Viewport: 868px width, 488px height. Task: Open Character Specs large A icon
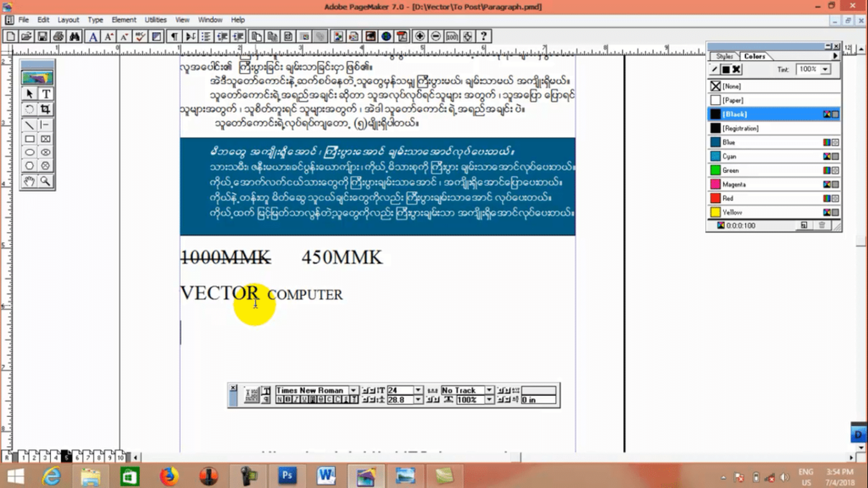pyautogui.click(x=92, y=36)
